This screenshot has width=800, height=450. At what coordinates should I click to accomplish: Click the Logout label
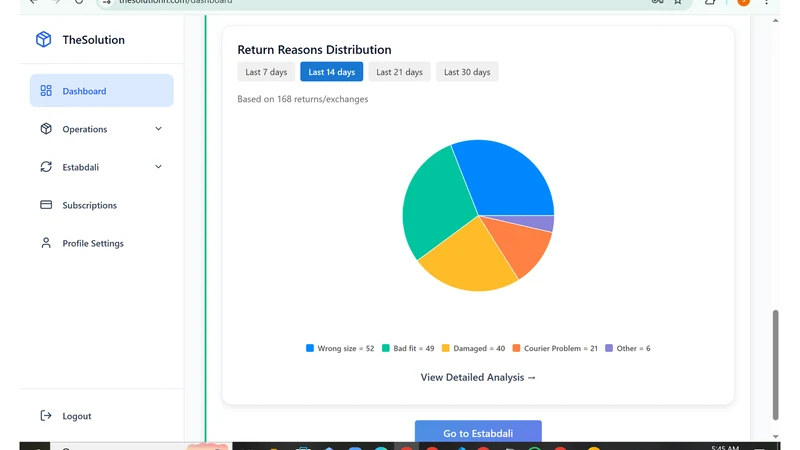pyautogui.click(x=77, y=416)
